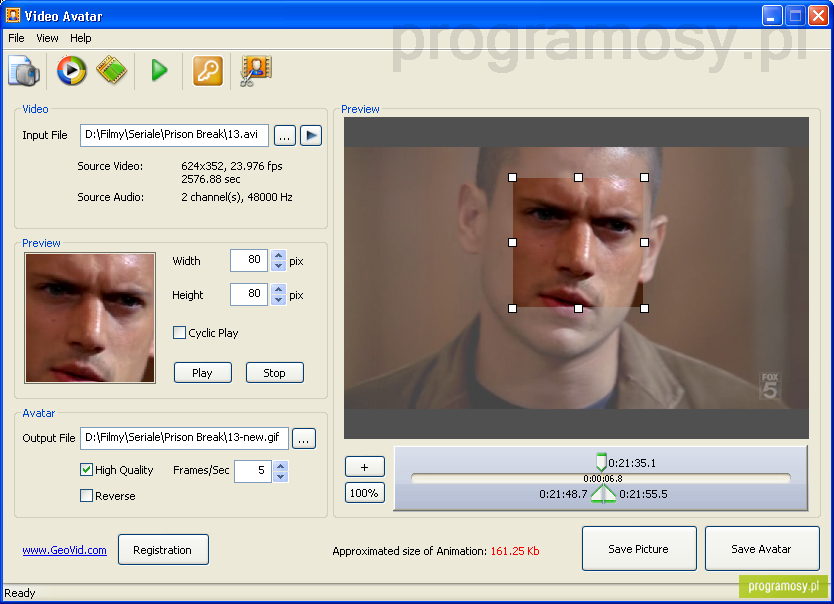Click the Windows Media Player toolbar icon
The height and width of the screenshot is (604, 834).
[x=71, y=70]
